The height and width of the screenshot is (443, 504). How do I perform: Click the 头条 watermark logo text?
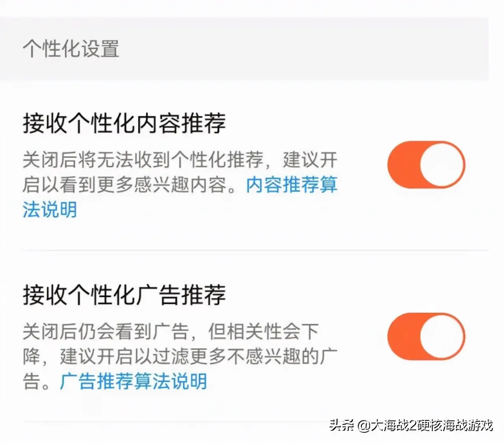[x=342, y=425]
